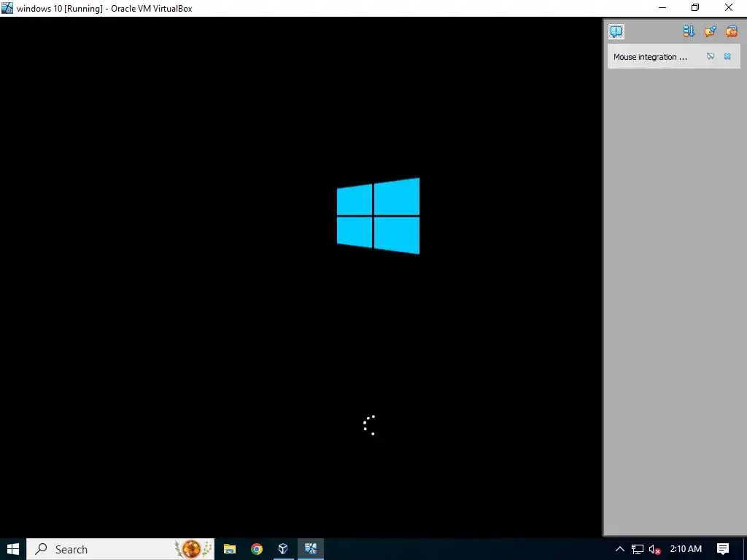Close the VirtualBox VM window
747x560 pixels.
[x=729, y=8]
